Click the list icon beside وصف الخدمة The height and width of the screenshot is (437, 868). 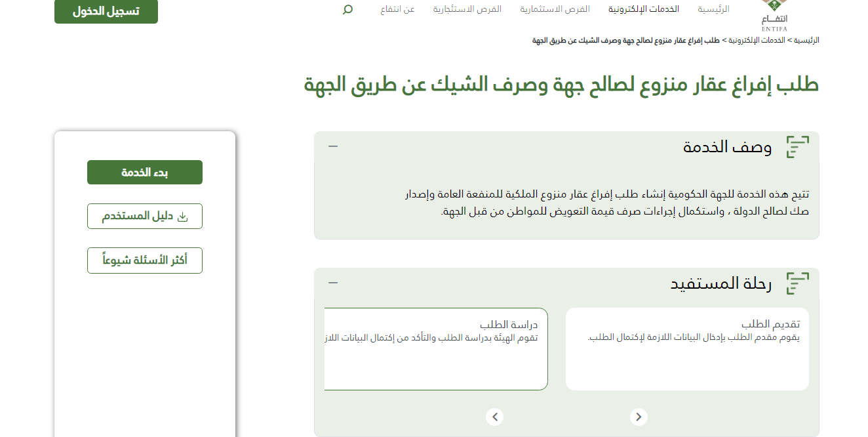(797, 147)
